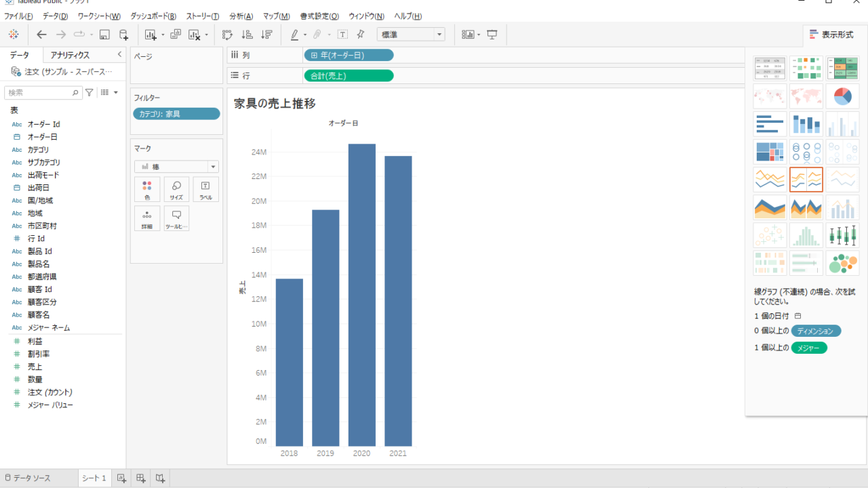Screen dimensions: 868x488
Task: Open the Size card in Marks
Action: 176,190
